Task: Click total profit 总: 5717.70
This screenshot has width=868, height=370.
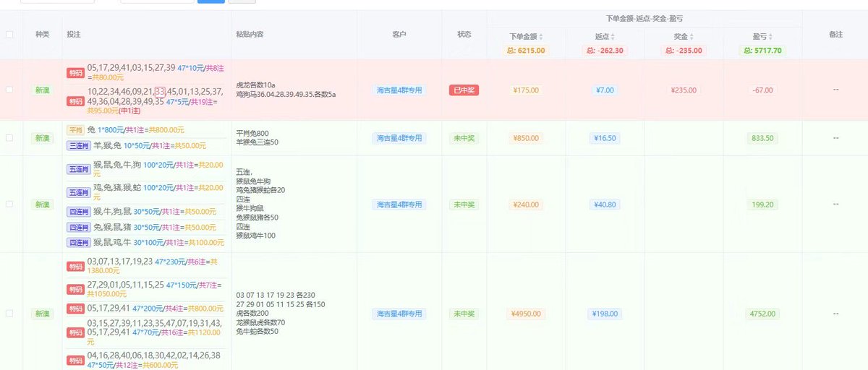Action: [x=762, y=51]
